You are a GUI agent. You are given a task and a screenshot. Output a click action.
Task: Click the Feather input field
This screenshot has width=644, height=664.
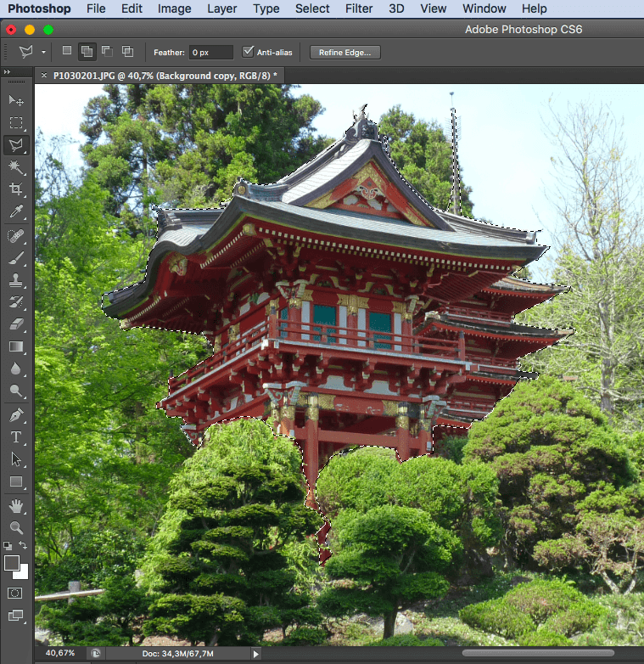pyautogui.click(x=210, y=52)
